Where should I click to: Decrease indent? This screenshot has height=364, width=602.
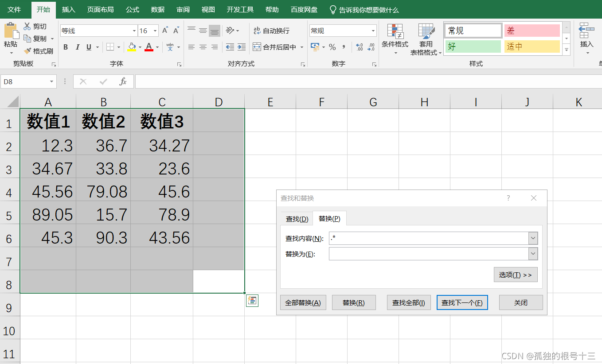click(230, 47)
